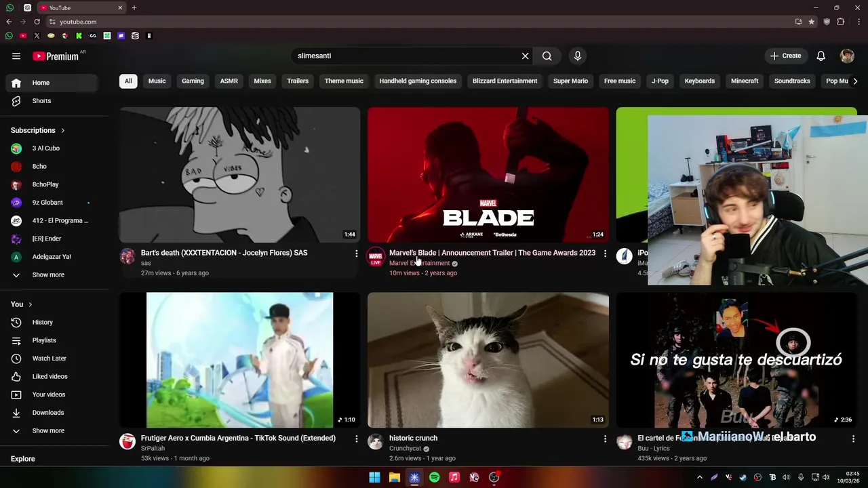868x488 pixels.
Task: Clear the search text with the X
Action: click(525, 56)
